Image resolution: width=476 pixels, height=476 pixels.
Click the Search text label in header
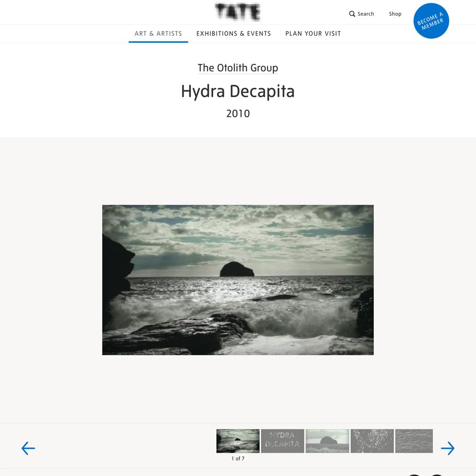[366, 14]
